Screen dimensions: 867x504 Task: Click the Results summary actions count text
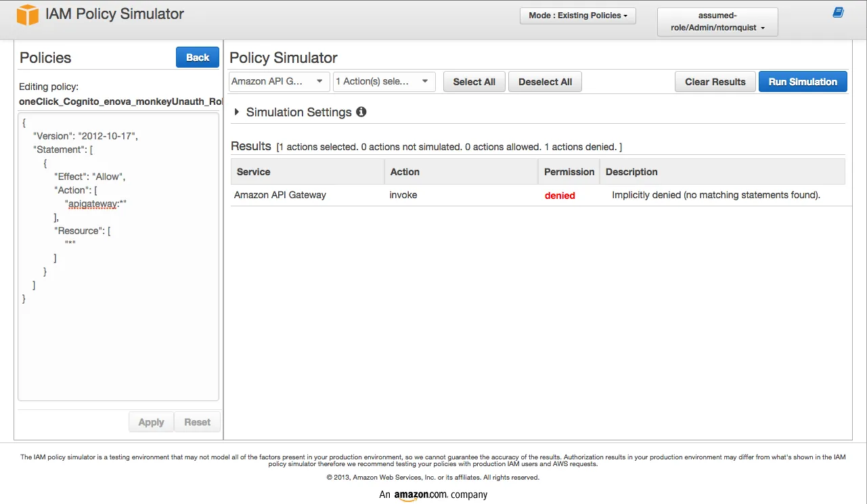click(x=449, y=147)
